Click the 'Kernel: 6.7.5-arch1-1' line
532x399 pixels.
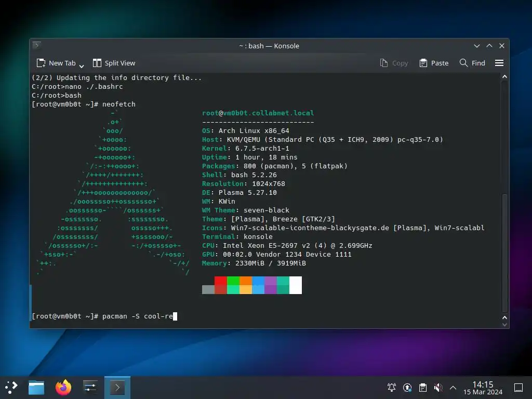(246, 148)
